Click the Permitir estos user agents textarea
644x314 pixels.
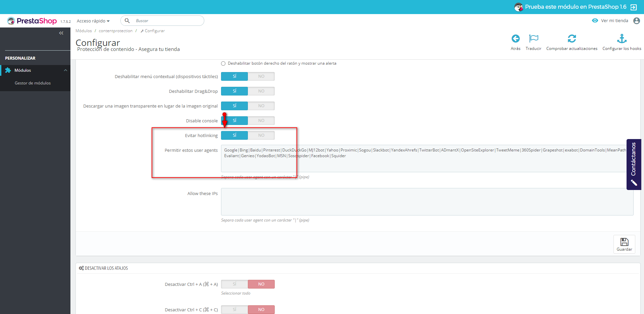pyautogui.click(x=427, y=159)
